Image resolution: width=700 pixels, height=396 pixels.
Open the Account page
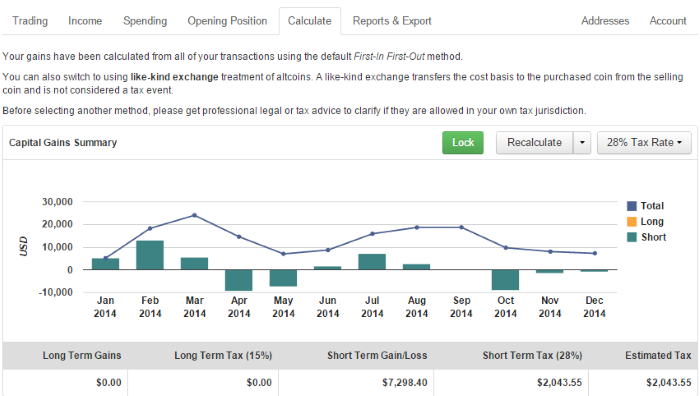coord(668,21)
